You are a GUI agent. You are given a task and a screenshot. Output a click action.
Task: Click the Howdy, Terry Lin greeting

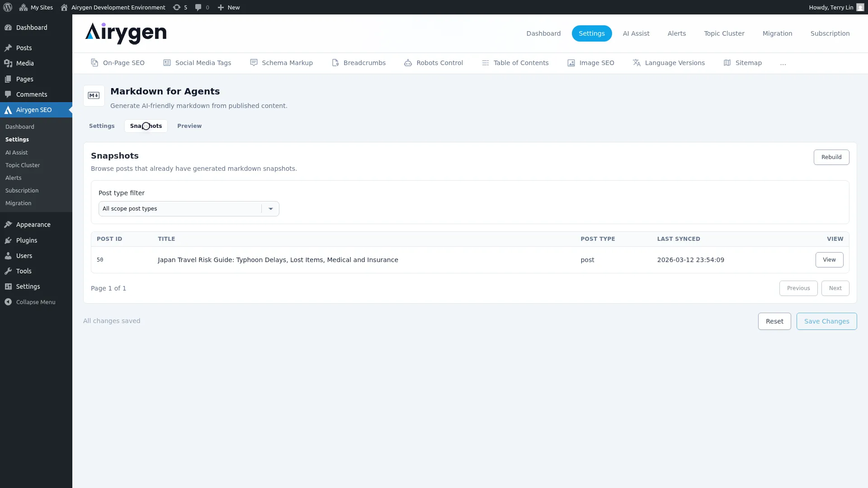pos(831,7)
